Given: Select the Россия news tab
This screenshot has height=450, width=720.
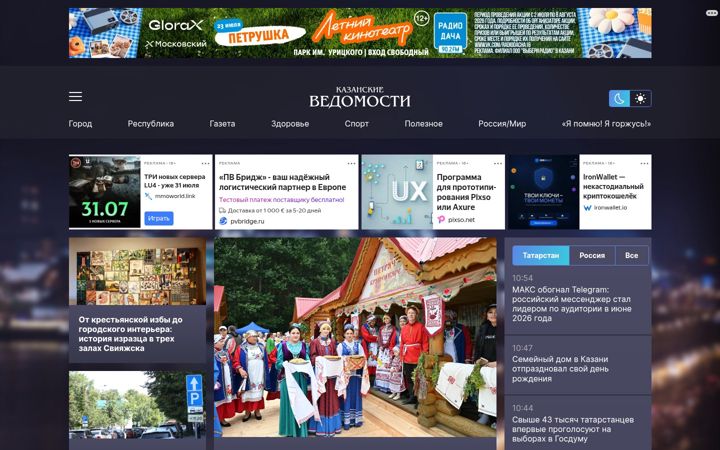Looking at the screenshot, I should pos(592,255).
